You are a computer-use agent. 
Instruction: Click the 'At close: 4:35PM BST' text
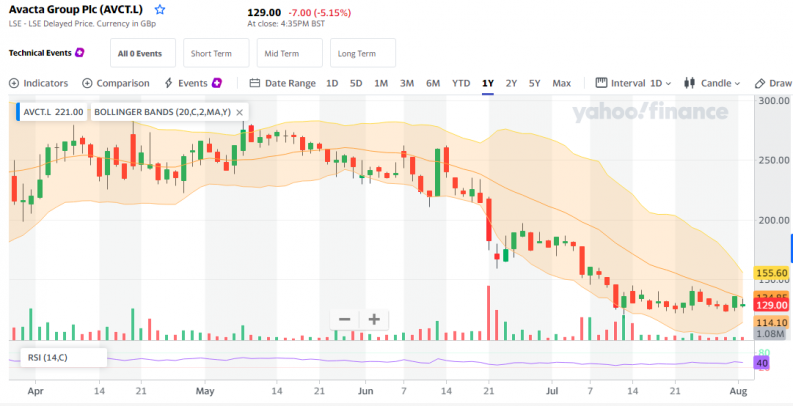(x=286, y=24)
